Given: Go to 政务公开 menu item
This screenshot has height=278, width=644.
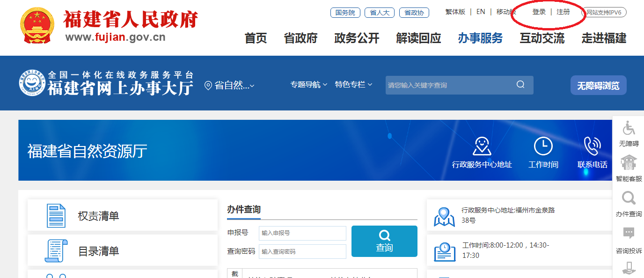Looking at the screenshot, I should 357,38.
